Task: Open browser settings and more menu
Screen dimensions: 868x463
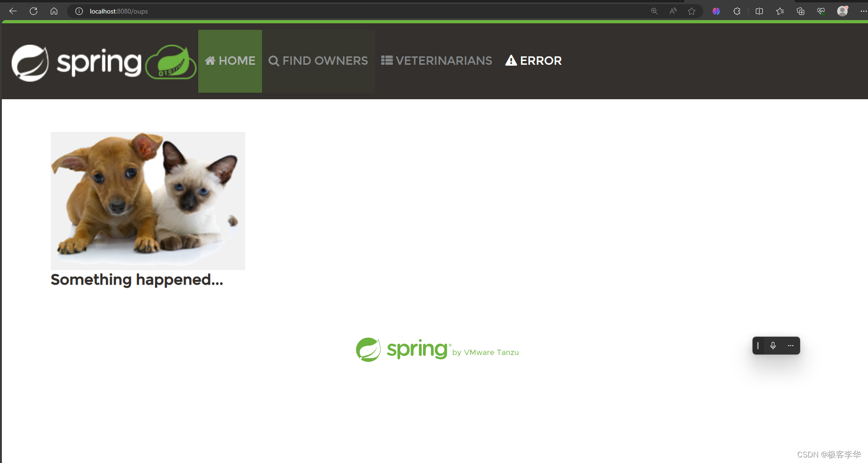Action: pyautogui.click(x=863, y=11)
